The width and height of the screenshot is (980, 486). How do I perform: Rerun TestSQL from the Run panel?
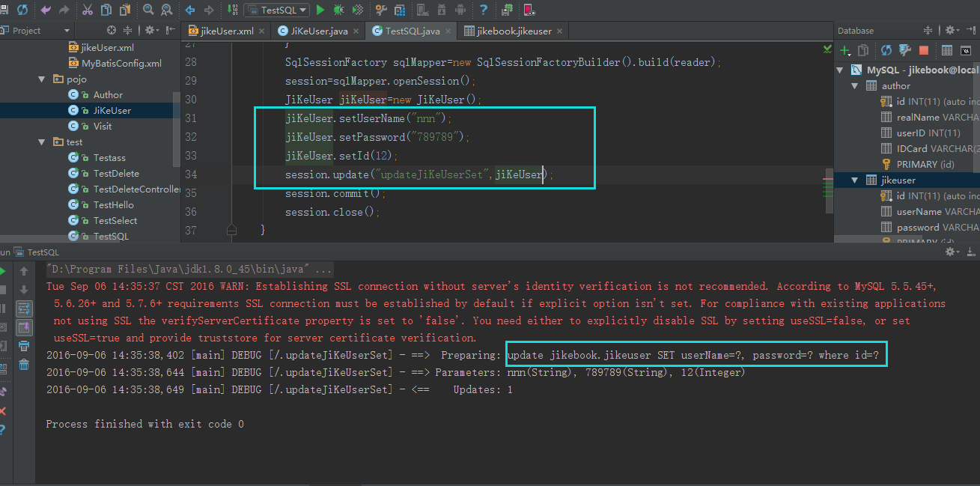coord(3,271)
